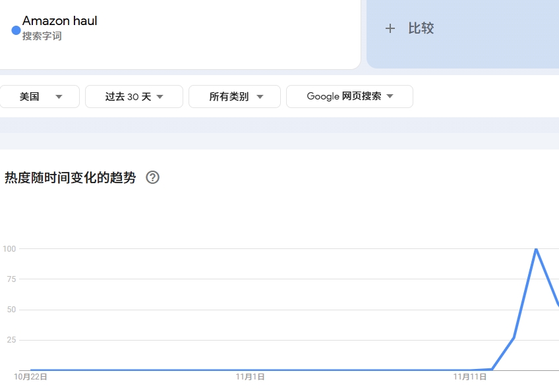Click the 比较 add comparison button
The image size is (559, 392).
tap(463, 34)
